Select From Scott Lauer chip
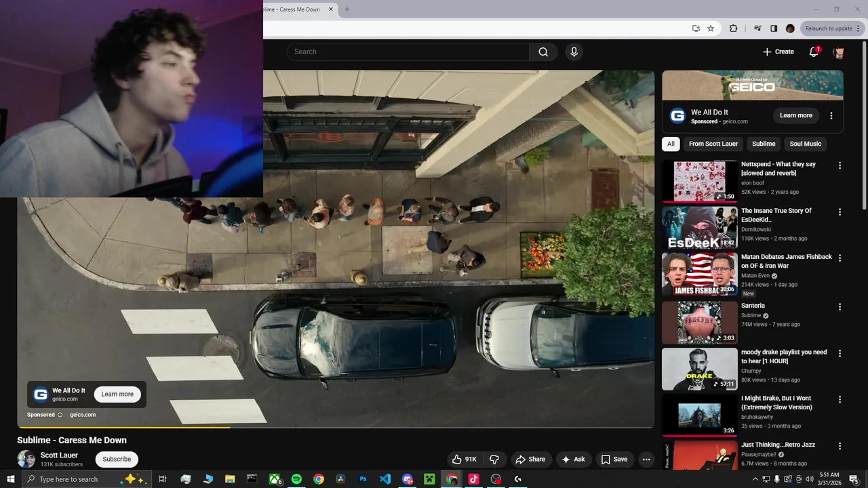The height and width of the screenshot is (488, 868). click(713, 144)
